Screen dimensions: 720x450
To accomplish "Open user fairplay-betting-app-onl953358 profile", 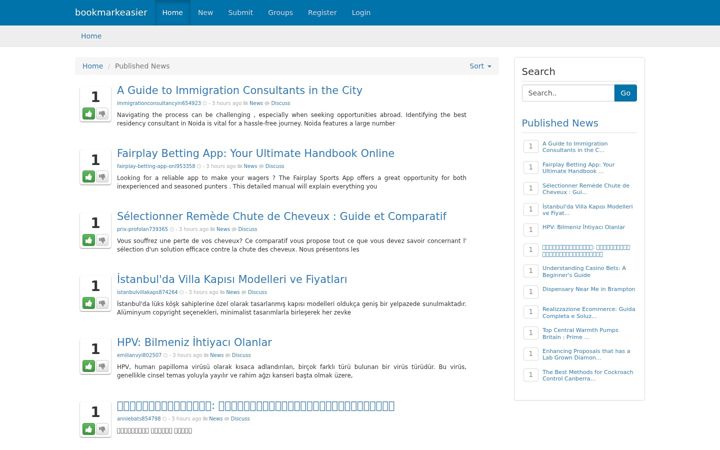I will point(156,166).
